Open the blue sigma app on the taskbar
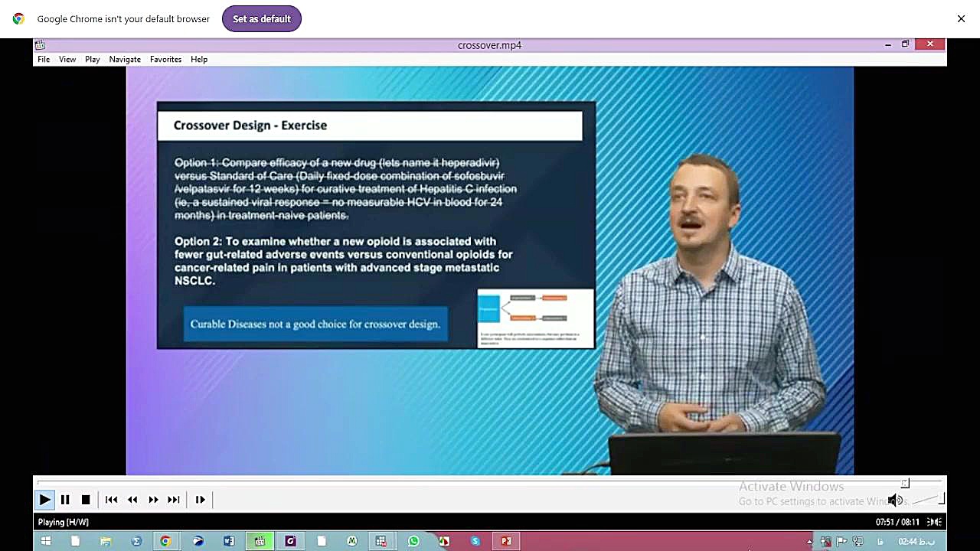 [x=136, y=541]
